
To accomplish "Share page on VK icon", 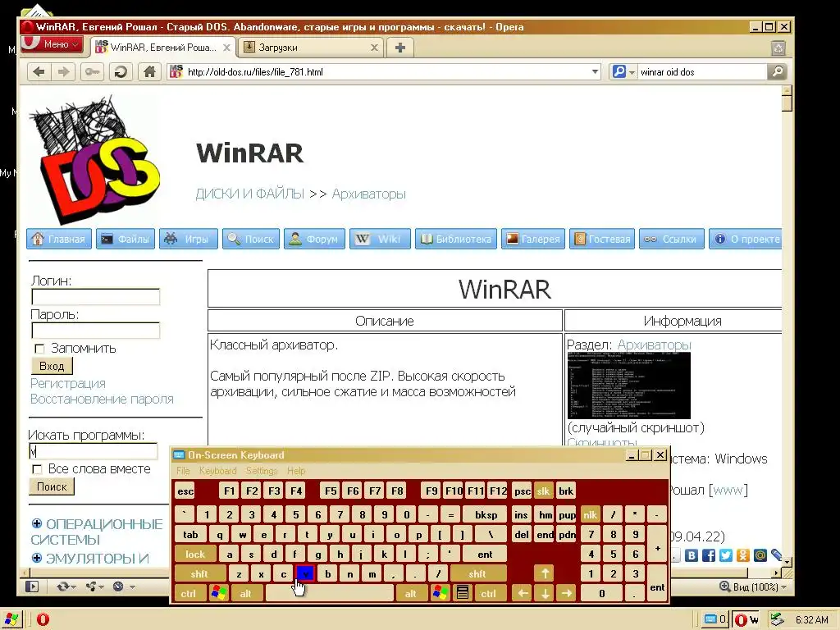I will coord(692,555).
